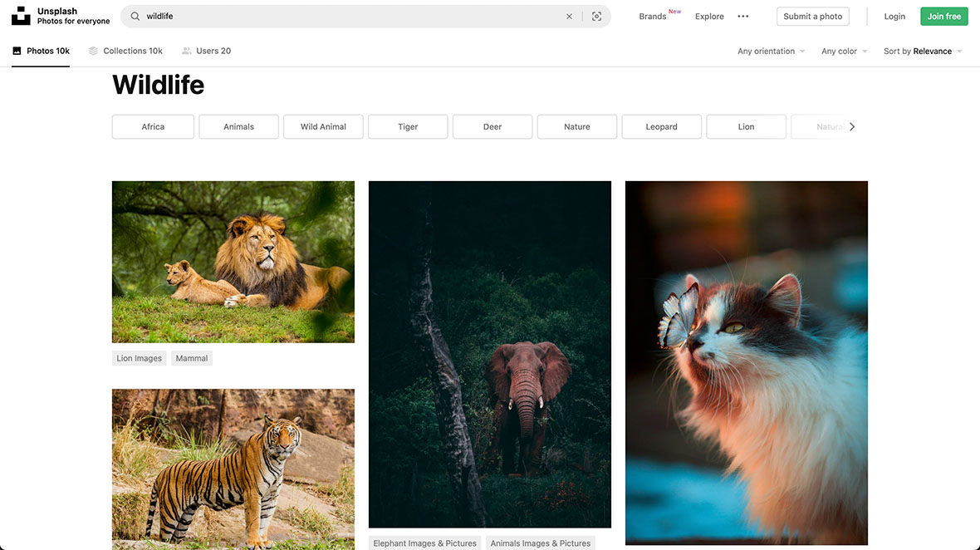This screenshot has height=550, width=980.
Task: Click the magnifier search icon
Action: coord(135,17)
